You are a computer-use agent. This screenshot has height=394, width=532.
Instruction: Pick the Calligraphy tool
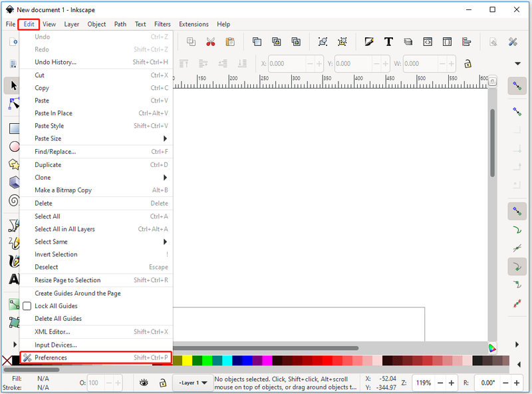(x=14, y=261)
